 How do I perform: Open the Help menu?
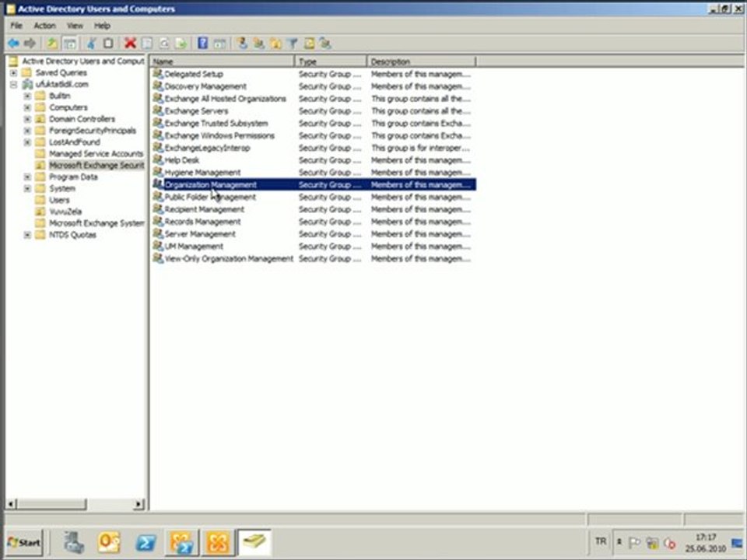coord(102,26)
